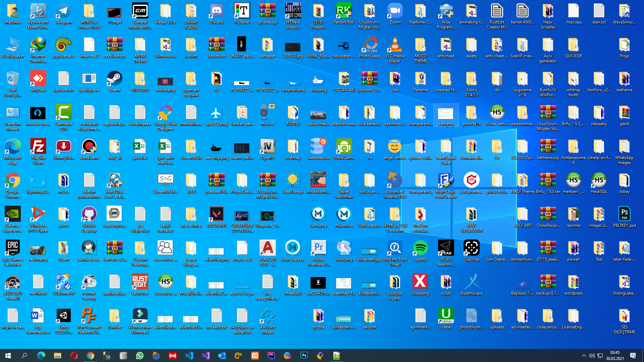
Task: Click the Adobe Premiere Pro shortcut
Action: pyautogui.click(x=319, y=254)
